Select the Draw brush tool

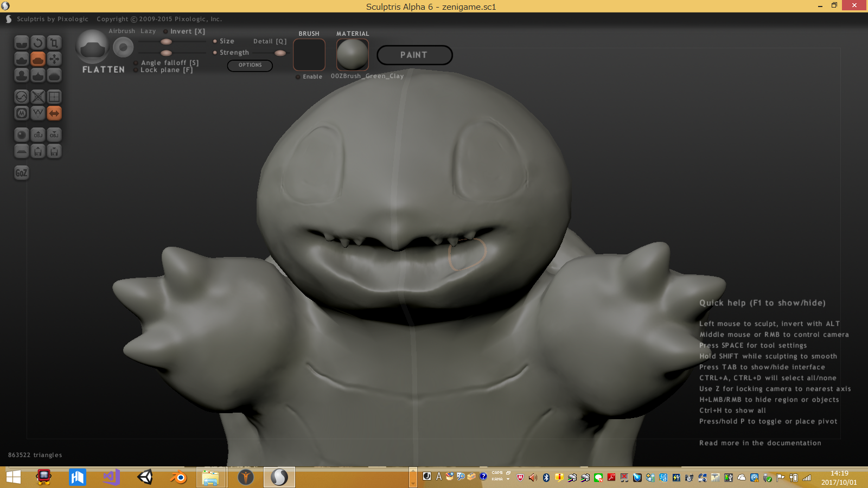pos(22,59)
